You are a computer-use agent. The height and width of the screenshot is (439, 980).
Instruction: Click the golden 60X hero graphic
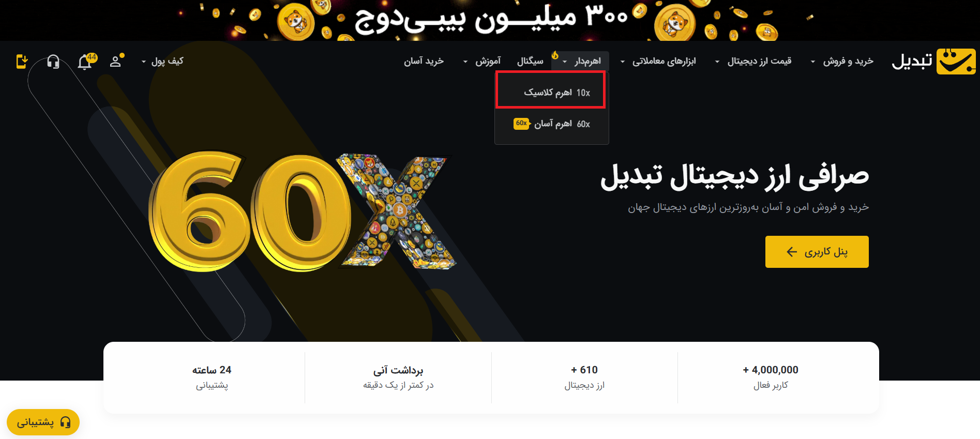point(301,212)
